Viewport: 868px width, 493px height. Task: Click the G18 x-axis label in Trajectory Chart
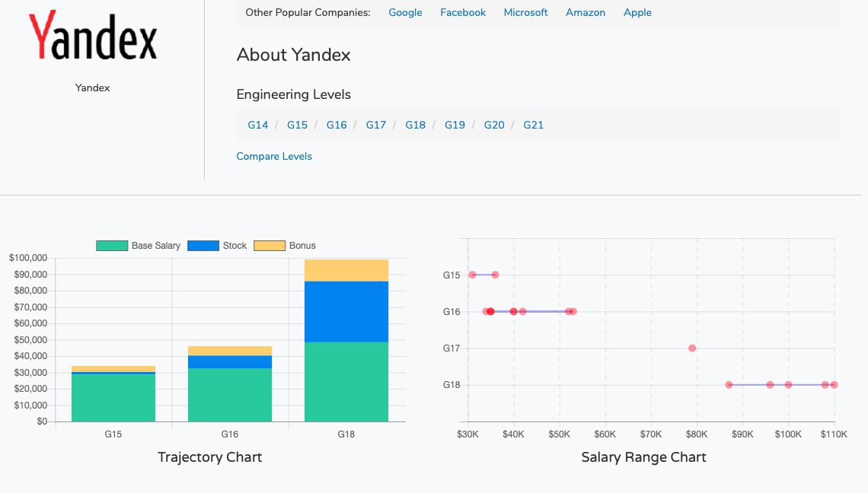pos(346,434)
